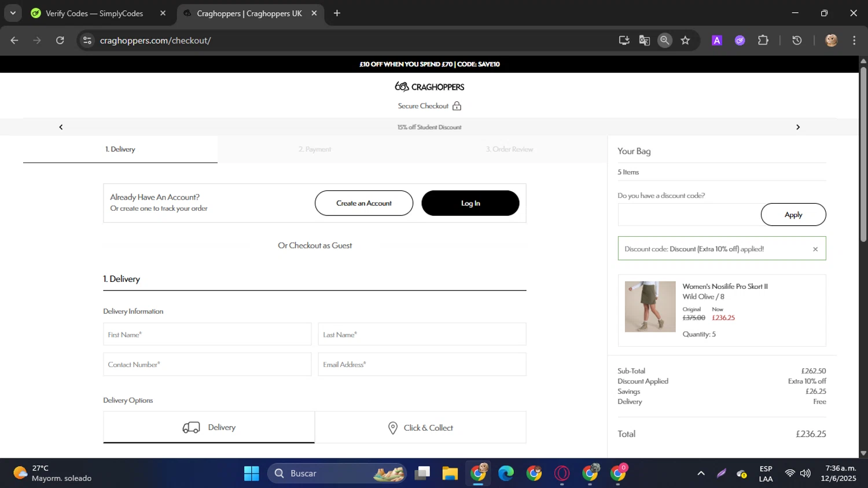Screen dimensions: 868x488
Task: Close the Craghoppers tab
Action: click(x=314, y=13)
